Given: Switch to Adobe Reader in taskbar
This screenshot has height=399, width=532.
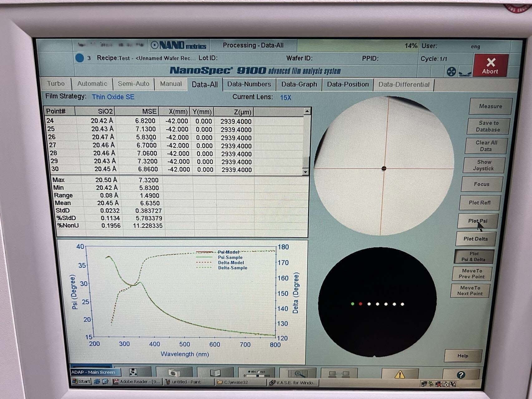Looking at the screenshot, I should click(137, 382).
